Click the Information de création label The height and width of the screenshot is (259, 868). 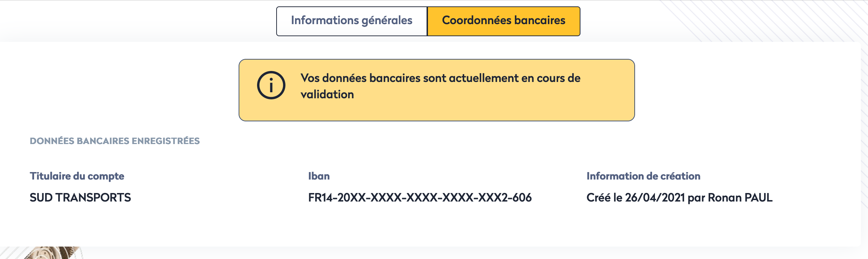tap(643, 176)
